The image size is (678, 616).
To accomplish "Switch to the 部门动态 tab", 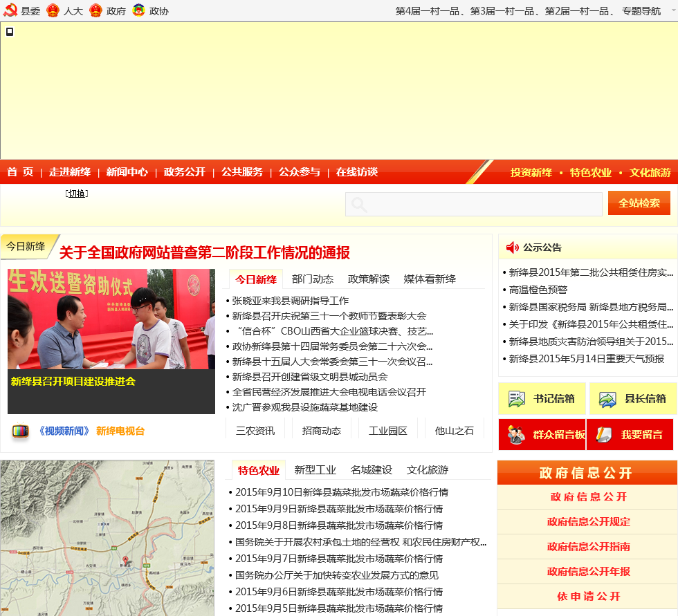I will (313, 279).
